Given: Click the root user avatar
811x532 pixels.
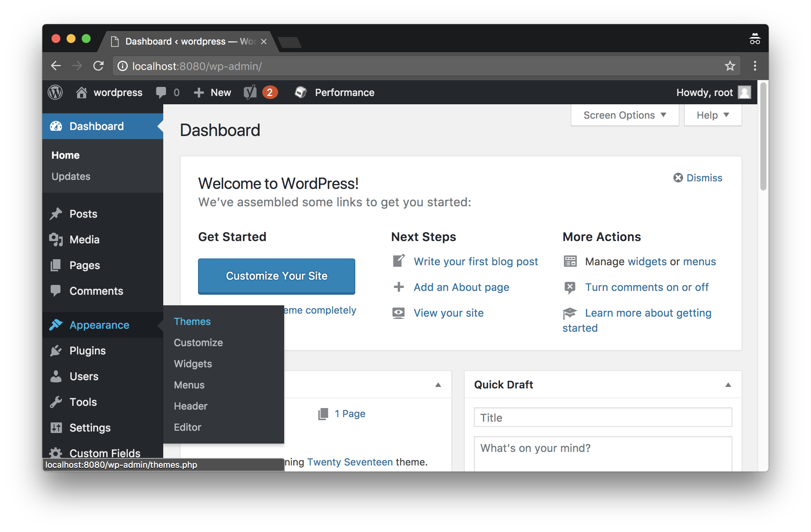Looking at the screenshot, I should 744,92.
